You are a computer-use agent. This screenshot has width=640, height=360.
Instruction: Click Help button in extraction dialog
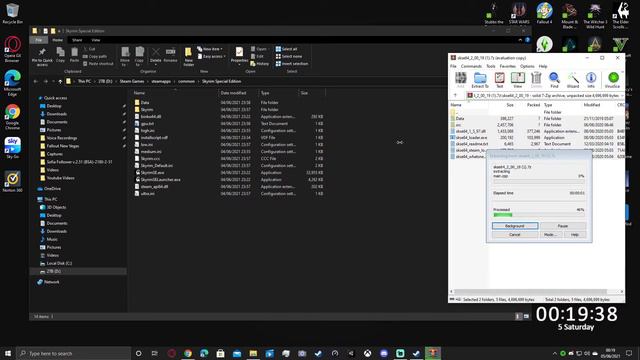(x=574, y=235)
